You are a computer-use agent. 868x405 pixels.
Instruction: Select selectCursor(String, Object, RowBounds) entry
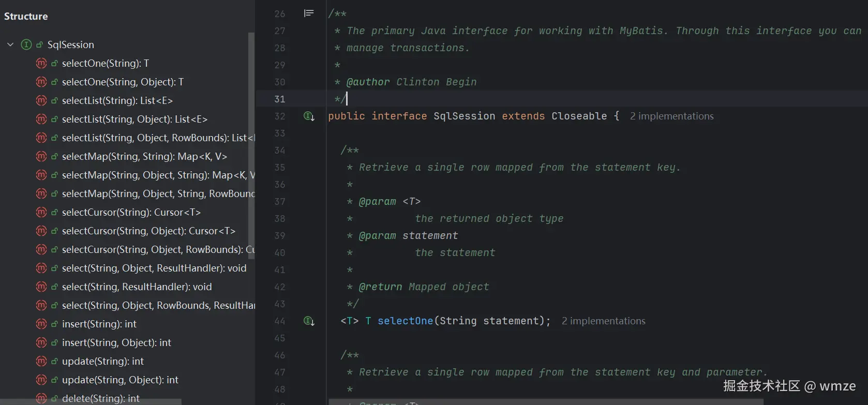click(158, 249)
